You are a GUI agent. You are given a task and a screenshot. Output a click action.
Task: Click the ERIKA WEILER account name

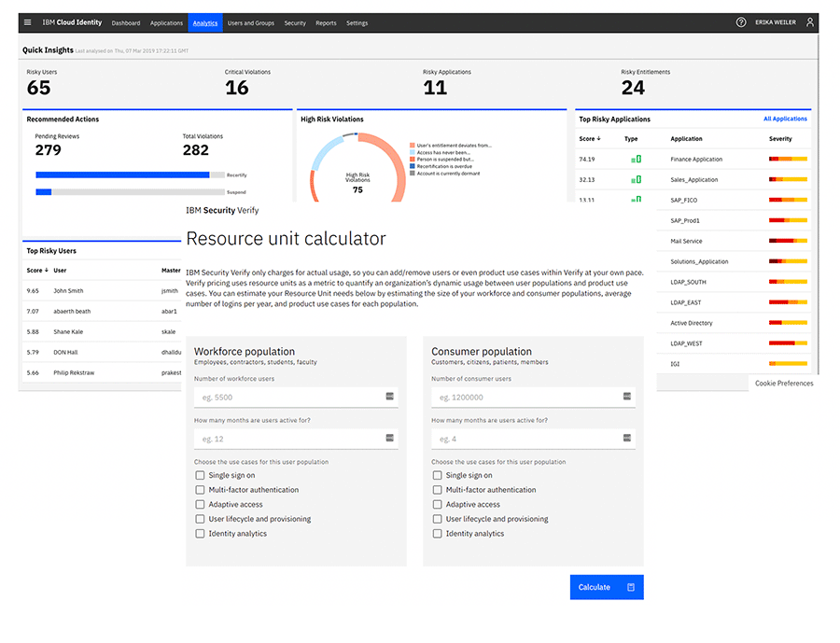coord(776,22)
